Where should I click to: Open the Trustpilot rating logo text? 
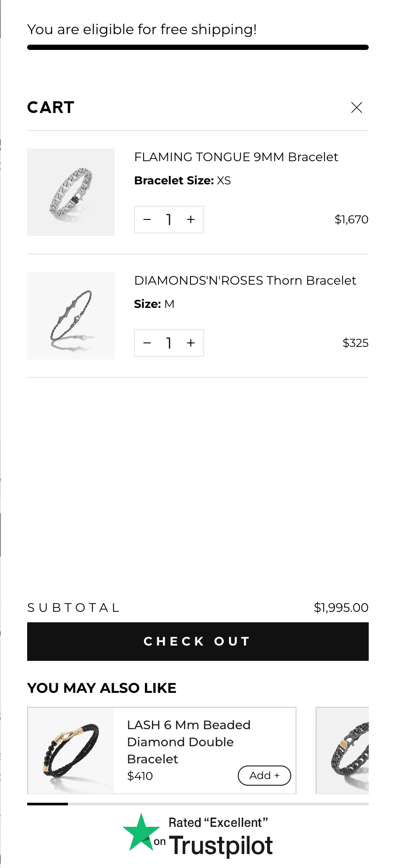[x=221, y=845]
